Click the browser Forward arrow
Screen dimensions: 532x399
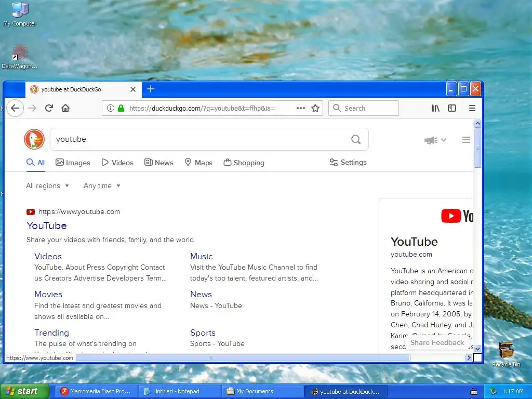[x=32, y=108]
